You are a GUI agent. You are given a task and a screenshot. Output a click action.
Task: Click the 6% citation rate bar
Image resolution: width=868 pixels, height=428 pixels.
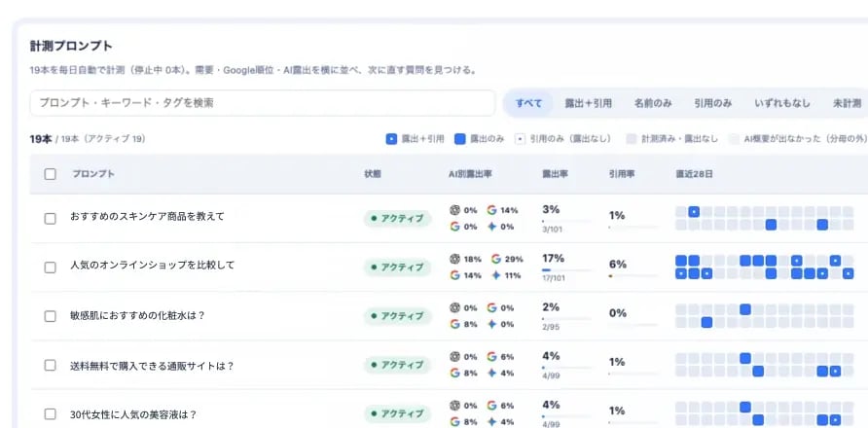[633, 275]
